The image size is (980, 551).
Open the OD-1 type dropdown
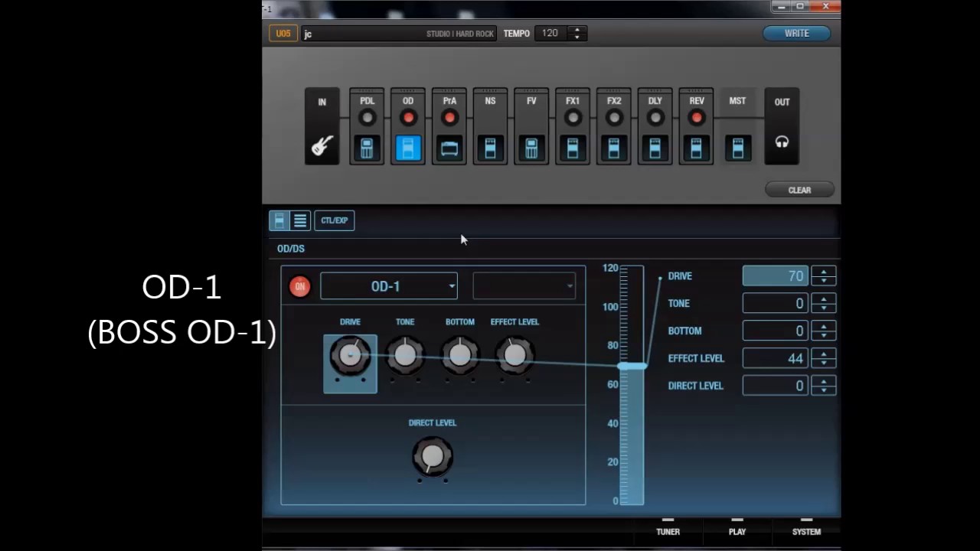[x=389, y=286]
